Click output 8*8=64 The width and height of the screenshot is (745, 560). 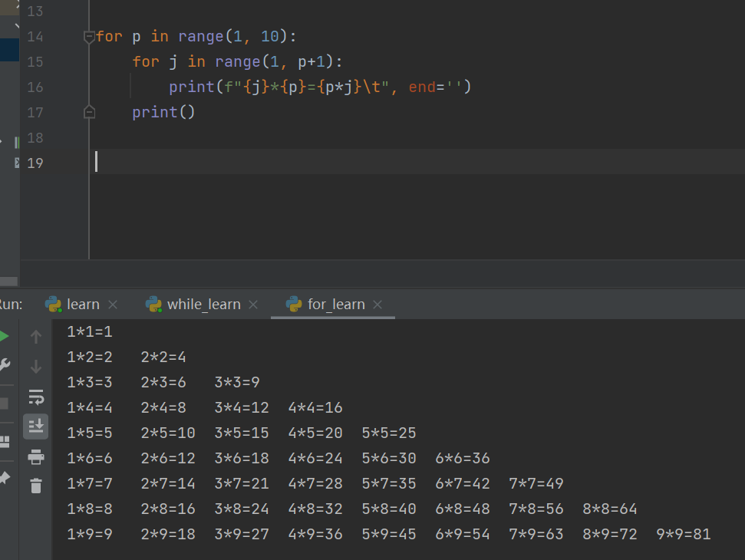[x=610, y=509]
